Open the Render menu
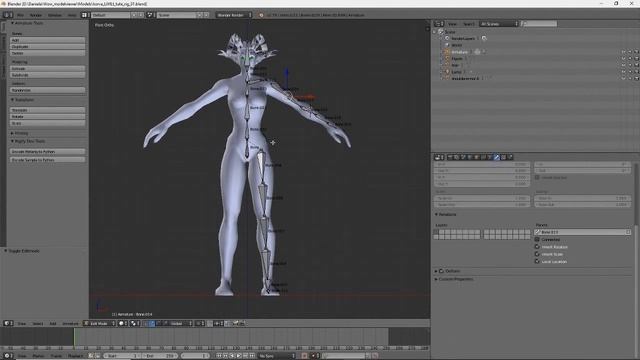The height and width of the screenshot is (360, 640). pyautogui.click(x=36, y=15)
